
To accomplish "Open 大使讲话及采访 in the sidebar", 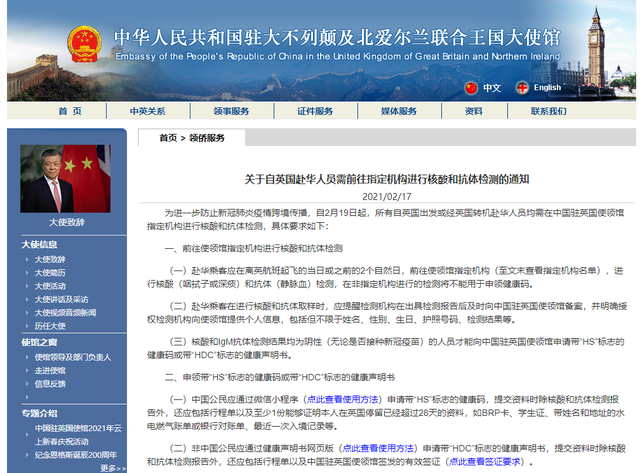I will [x=61, y=300].
